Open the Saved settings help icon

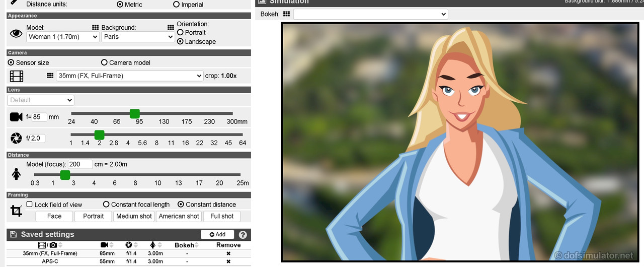tap(243, 235)
